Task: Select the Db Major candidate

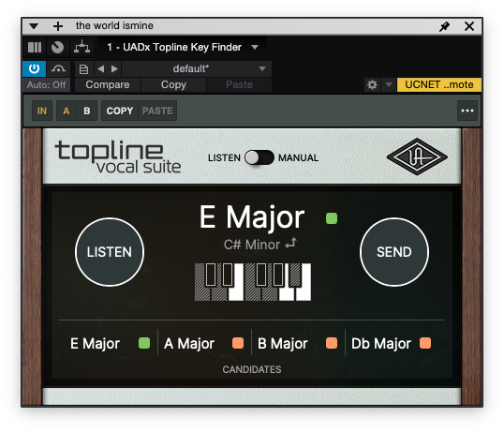Action: click(x=381, y=344)
